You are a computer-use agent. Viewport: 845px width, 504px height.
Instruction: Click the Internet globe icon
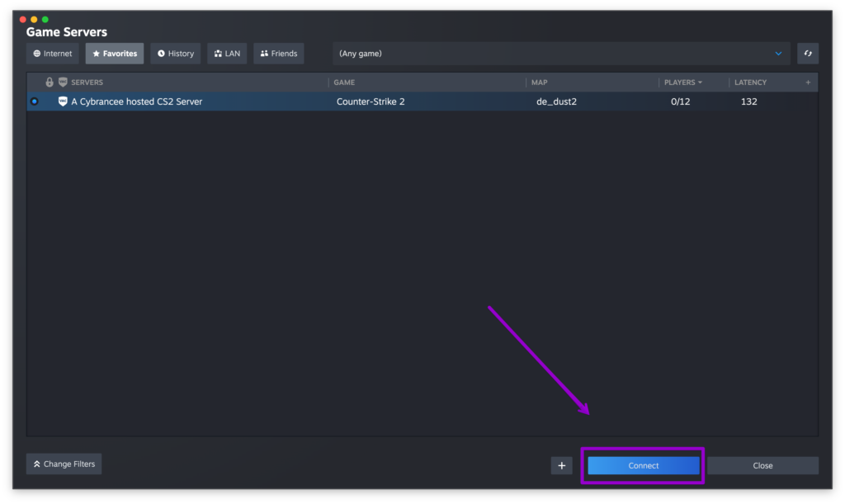tap(36, 53)
